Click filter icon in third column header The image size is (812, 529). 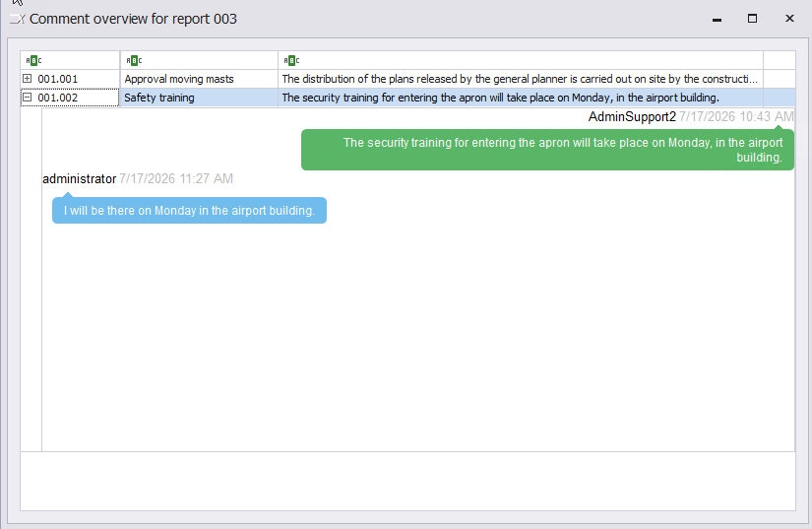[291, 61]
